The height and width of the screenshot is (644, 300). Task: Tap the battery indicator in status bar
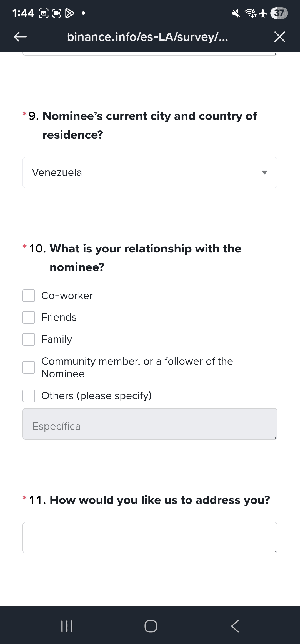pos(279,13)
